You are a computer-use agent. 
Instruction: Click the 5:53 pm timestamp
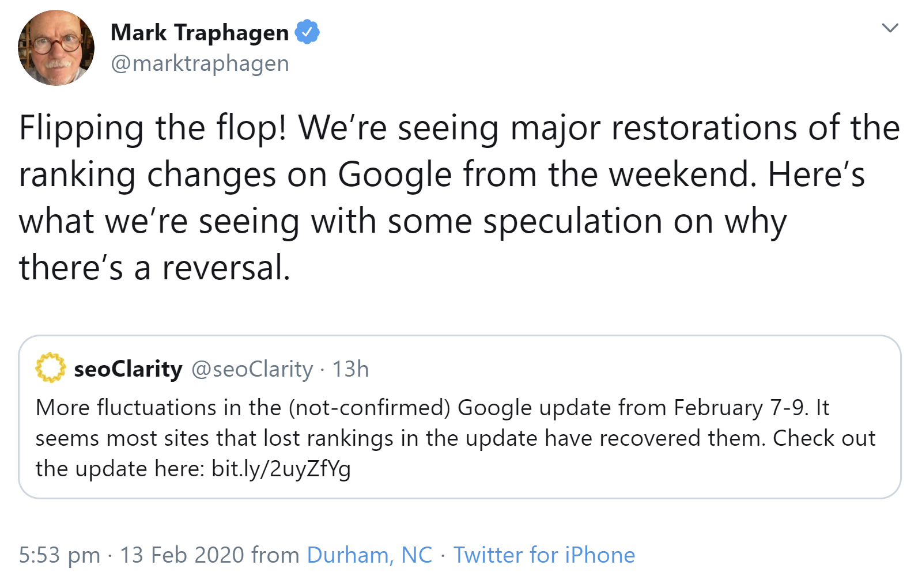[x=58, y=555]
